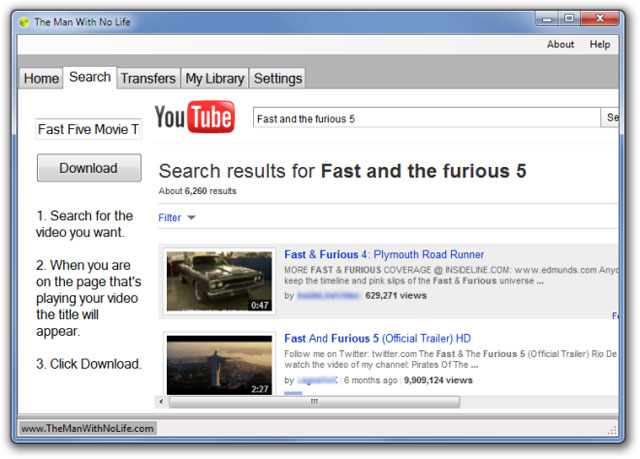
Task: Open the About menu
Action: tap(560, 44)
